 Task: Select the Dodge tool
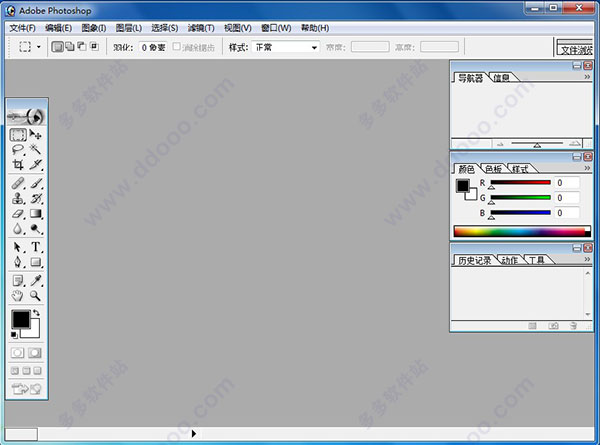pos(36,229)
